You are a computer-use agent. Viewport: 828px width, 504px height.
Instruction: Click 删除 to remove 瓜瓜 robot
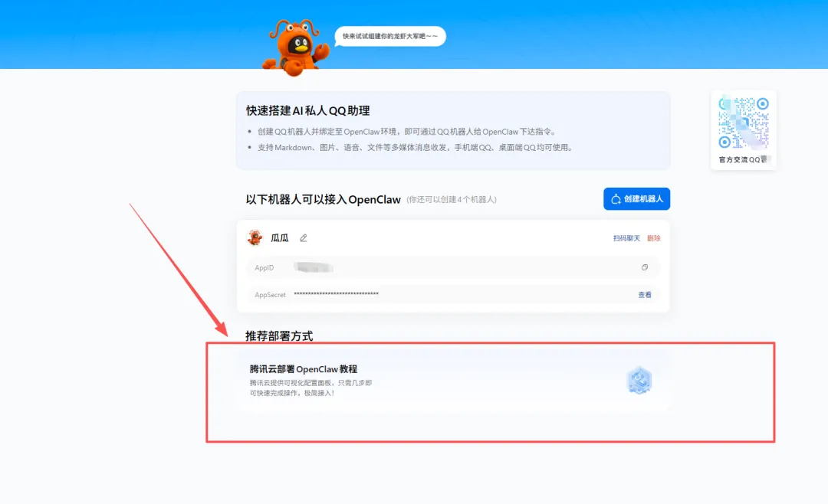click(x=654, y=238)
